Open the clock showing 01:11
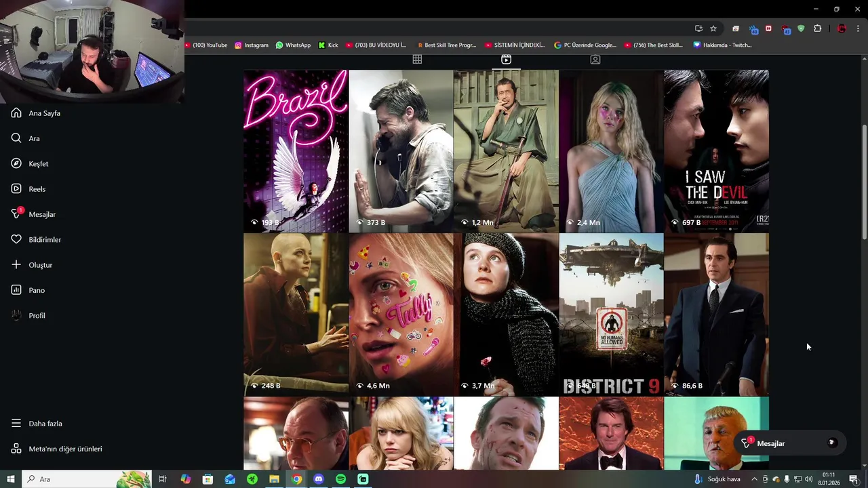The height and width of the screenshot is (488, 868). point(829,479)
